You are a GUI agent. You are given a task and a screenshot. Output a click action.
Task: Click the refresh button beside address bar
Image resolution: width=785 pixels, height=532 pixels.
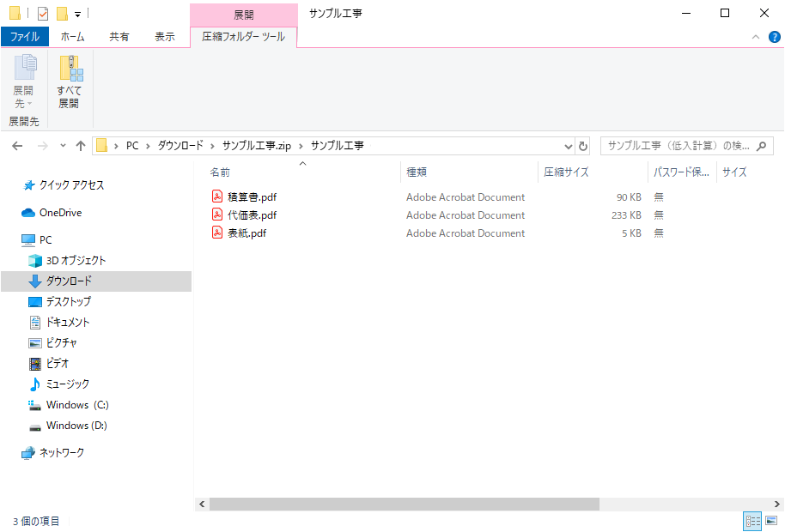pyautogui.click(x=584, y=146)
